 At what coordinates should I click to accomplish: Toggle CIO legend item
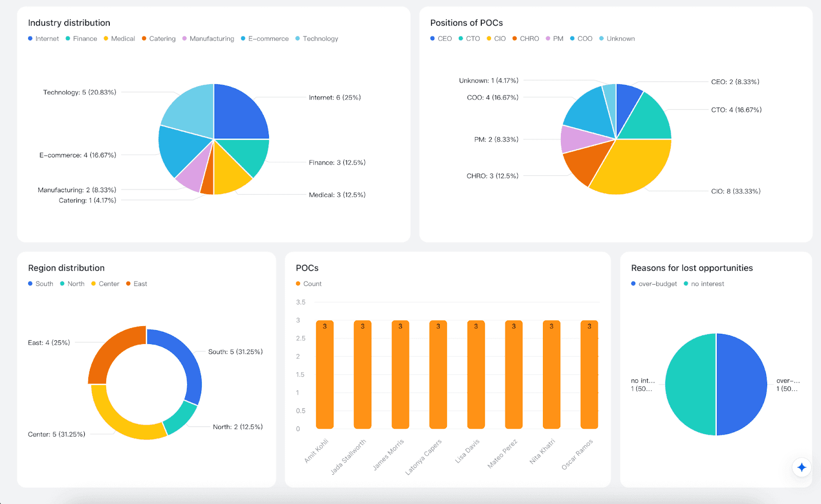[496, 38]
